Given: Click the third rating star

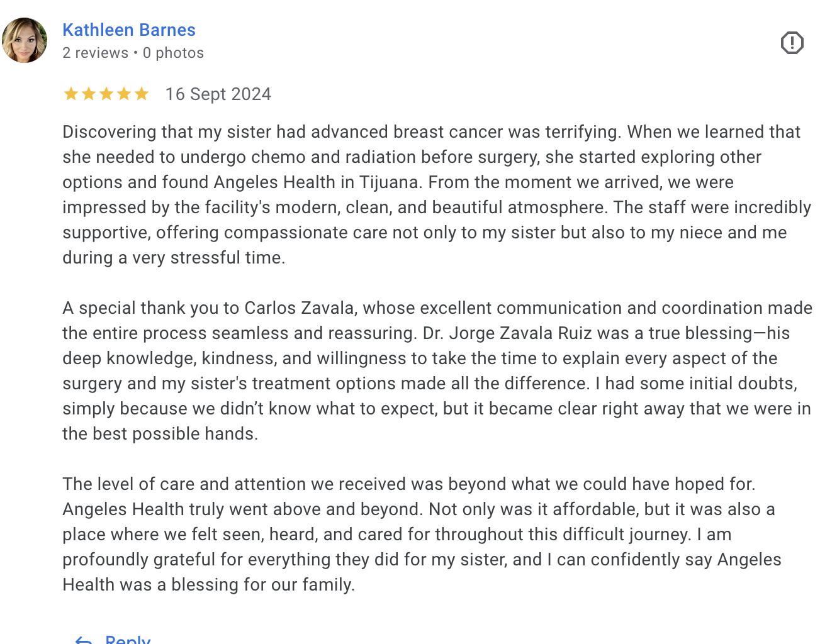Looking at the screenshot, I should pyautogui.click(x=106, y=94).
